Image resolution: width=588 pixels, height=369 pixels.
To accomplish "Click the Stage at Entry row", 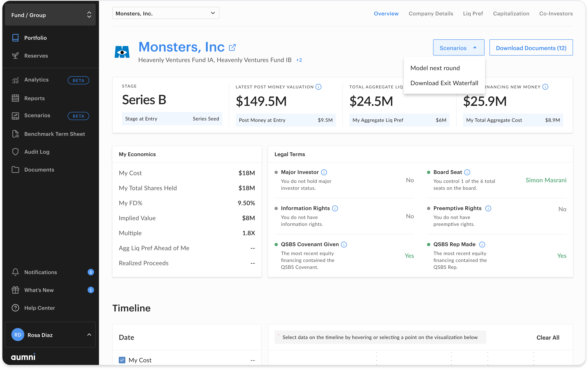I will pos(172,119).
